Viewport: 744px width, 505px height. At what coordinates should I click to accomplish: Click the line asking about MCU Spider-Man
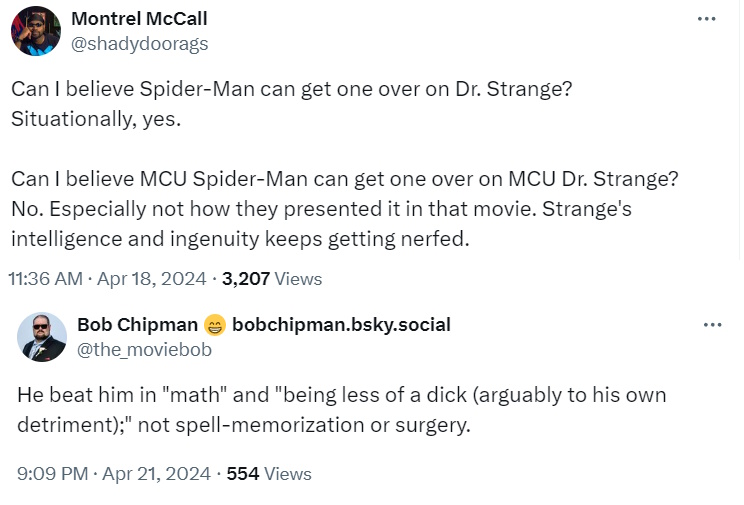(345, 180)
